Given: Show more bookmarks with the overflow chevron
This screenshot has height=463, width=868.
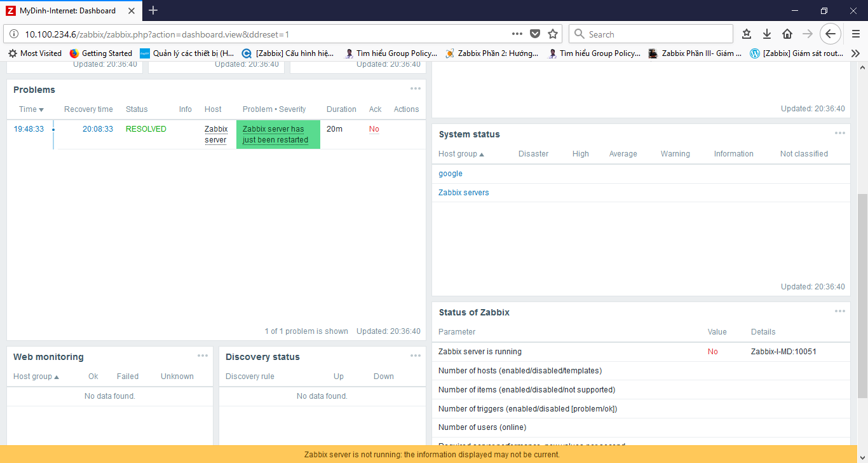Looking at the screenshot, I should point(855,53).
